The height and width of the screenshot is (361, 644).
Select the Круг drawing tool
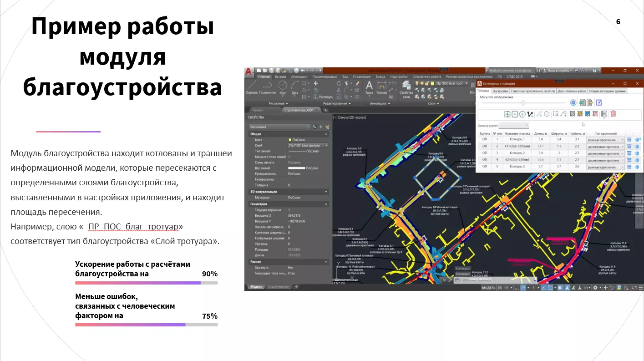(283, 86)
